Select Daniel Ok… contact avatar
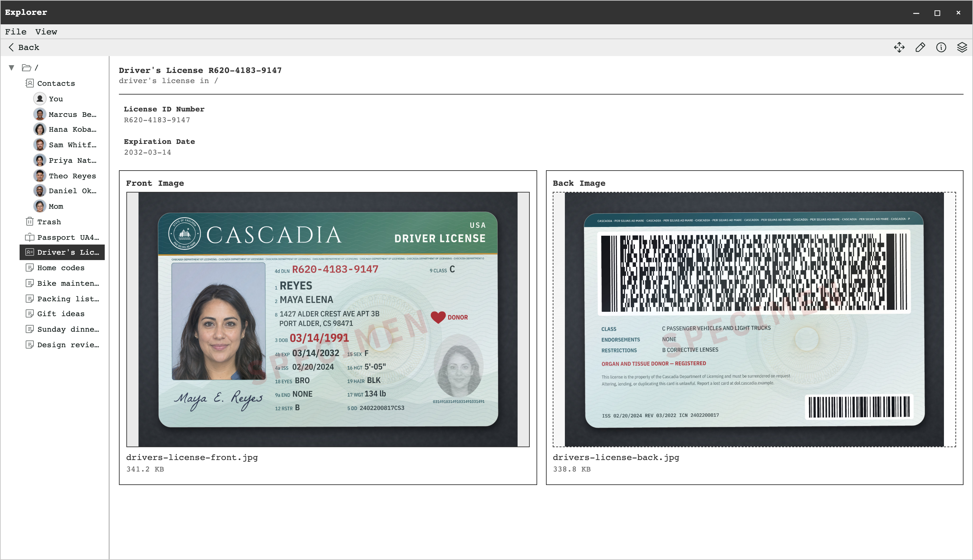973x560 pixels. pos(40,191)
